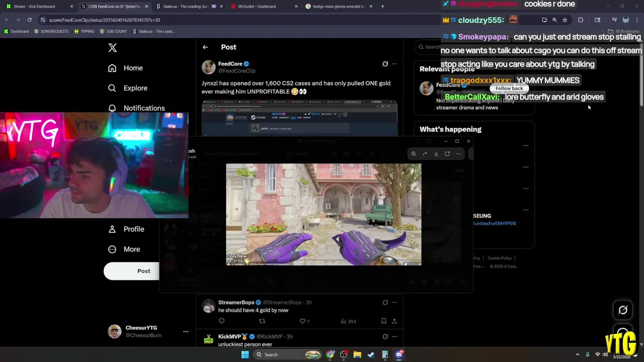Bookmark this page star icon
The image size is (644, 362).
point(565,20)
